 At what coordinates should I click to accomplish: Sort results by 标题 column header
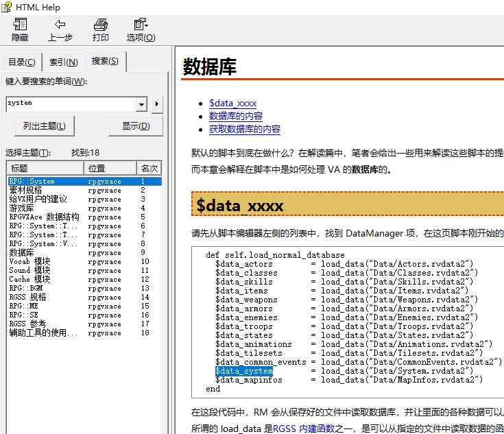click(45, 168)
